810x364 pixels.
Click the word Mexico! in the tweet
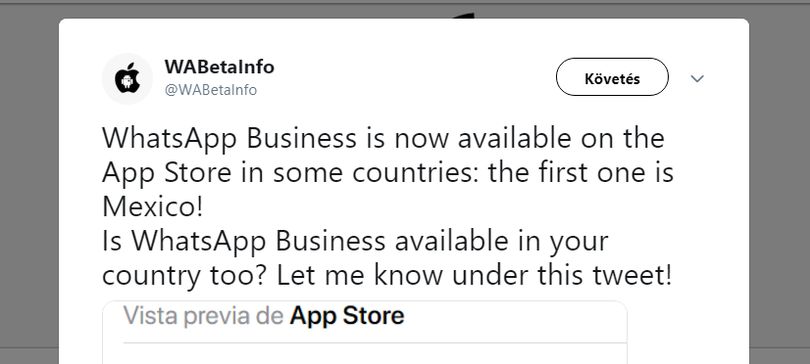pyautogui.click(x=152, y=207)
